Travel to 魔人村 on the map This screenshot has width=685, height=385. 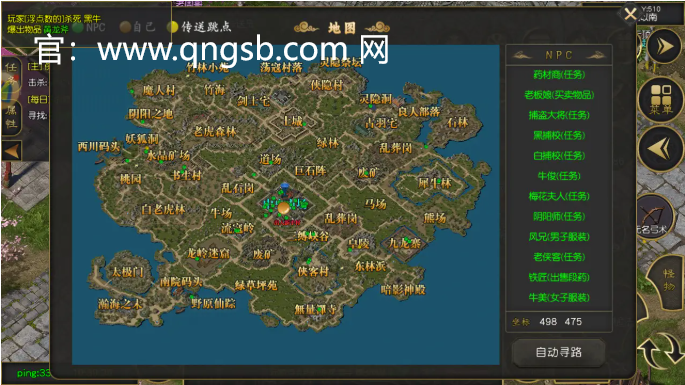coord(159,90)
